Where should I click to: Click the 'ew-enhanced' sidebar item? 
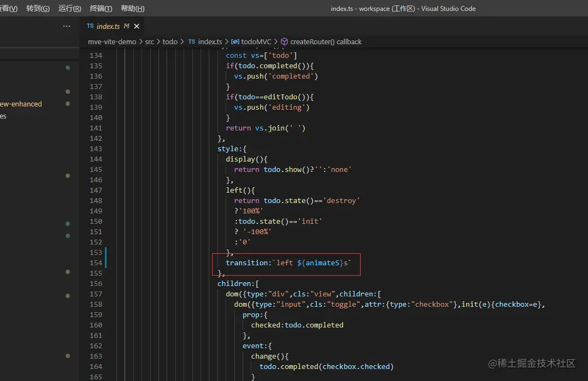tap(21, 104)
